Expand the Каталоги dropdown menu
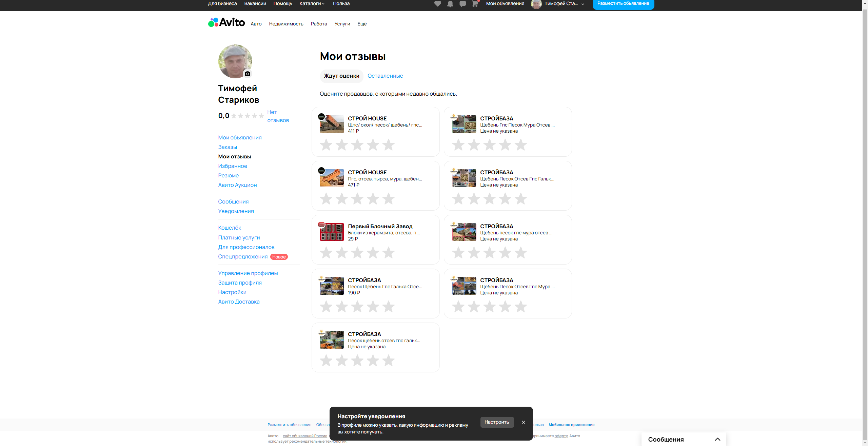The height and width of the screenshot is (446, 868). pyautogui.click(x=312, y=4)
